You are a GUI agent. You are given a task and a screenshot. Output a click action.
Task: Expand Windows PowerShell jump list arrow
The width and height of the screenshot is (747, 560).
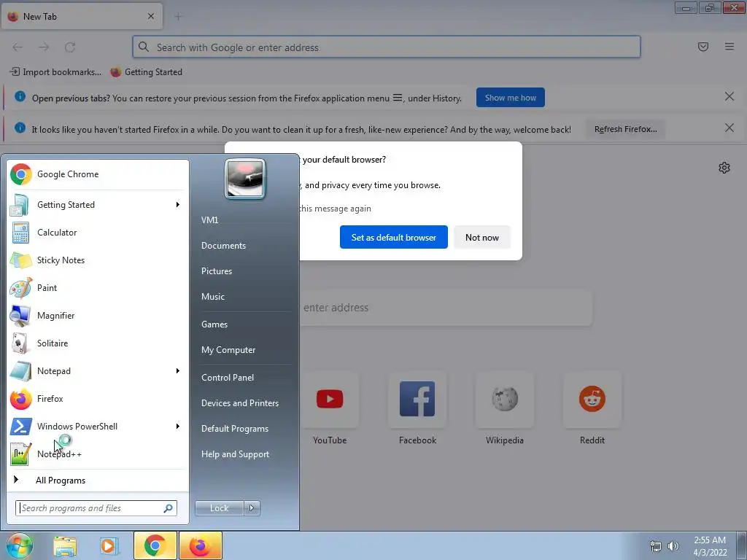[x=178, y=426]
